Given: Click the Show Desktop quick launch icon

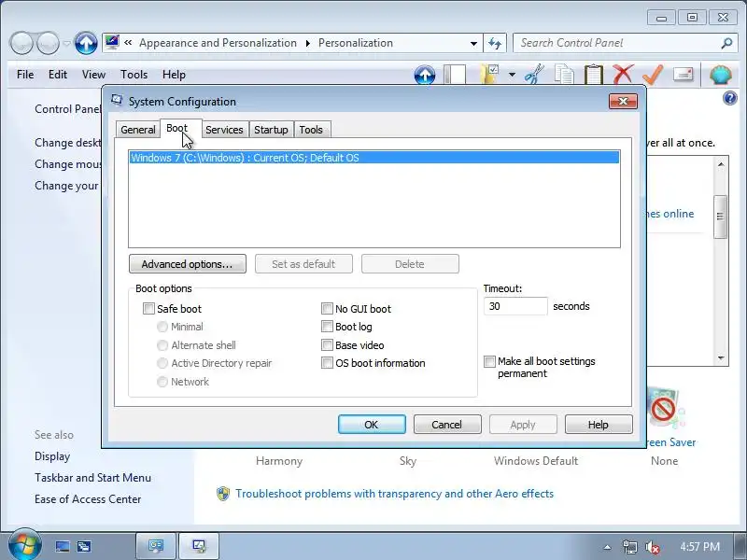Looking at the screenshot, I should (x=63, y=546).
